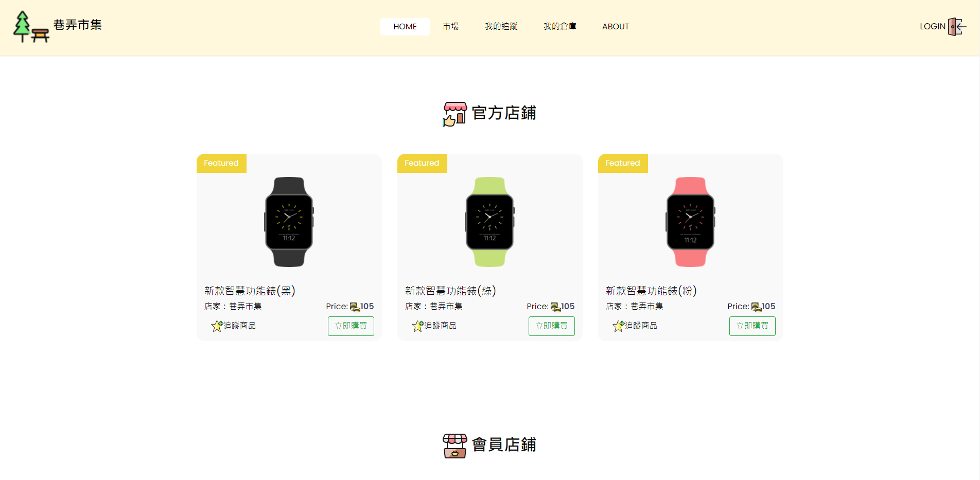
Task: Open the green smartwatch product image
Action: point(490,222)
